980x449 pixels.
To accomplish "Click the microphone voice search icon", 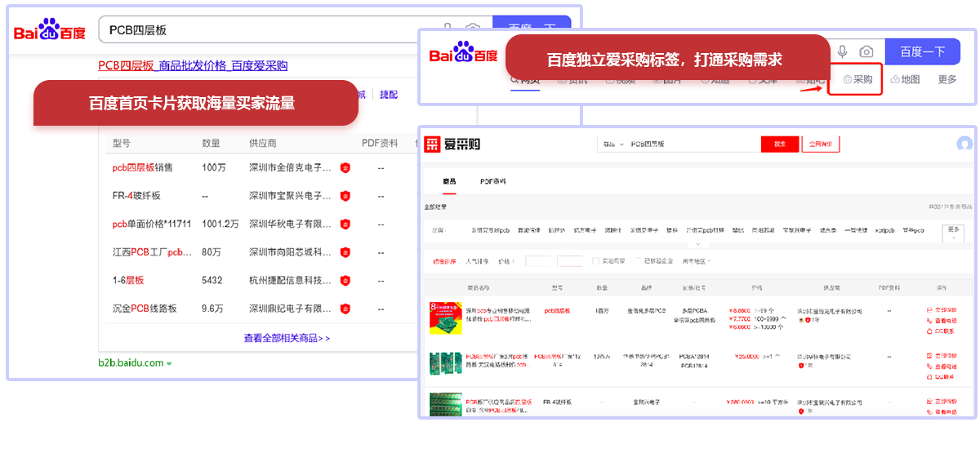I will 843,51.
